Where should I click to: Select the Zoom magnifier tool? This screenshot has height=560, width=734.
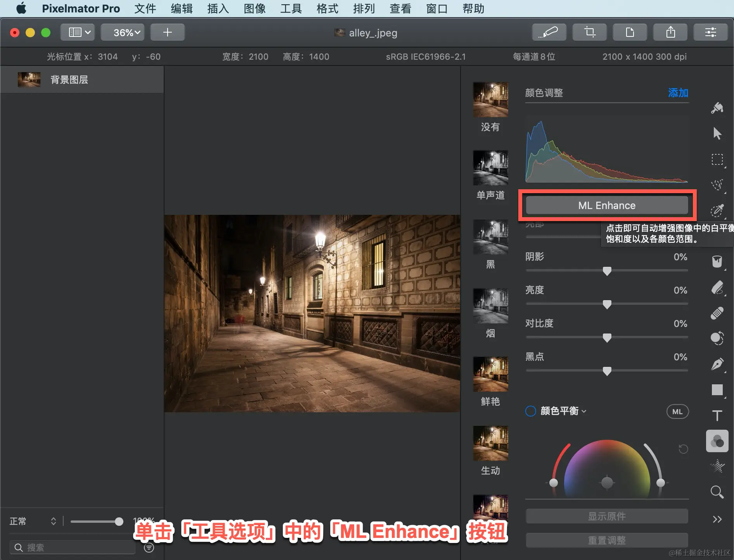point(717,492)
